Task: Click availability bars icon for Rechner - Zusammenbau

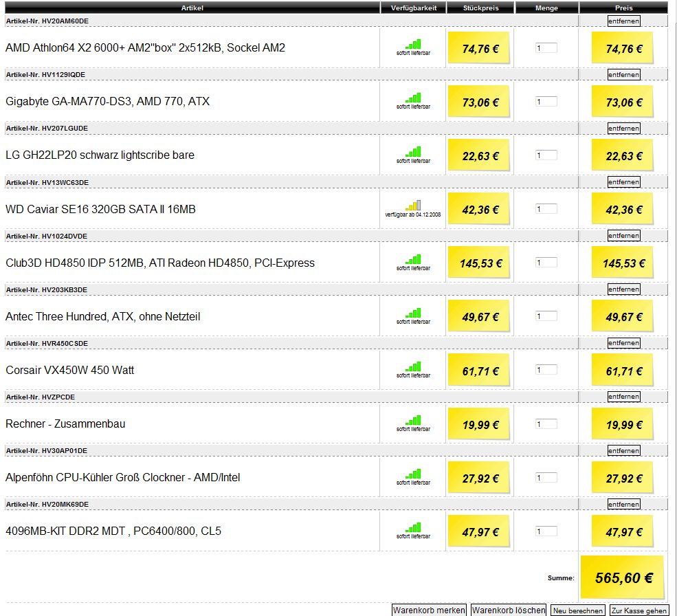Action: [413, 420]
